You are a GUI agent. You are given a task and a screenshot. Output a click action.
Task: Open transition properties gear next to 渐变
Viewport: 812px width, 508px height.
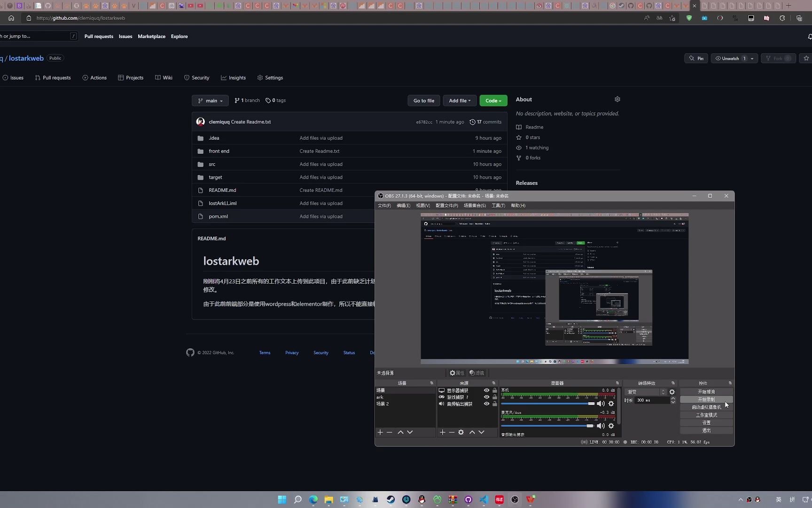click(x=672, y=392)
